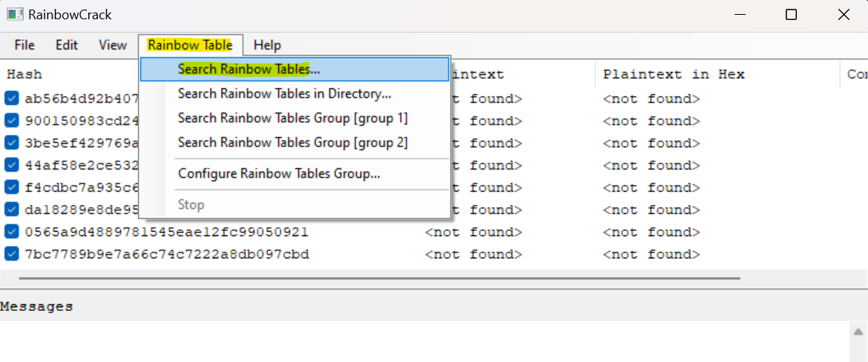Click the Messages pane scroll up arrow
The height and width of the screenshot is (362, 868).
pyautogui.click(x=858, y=332)
